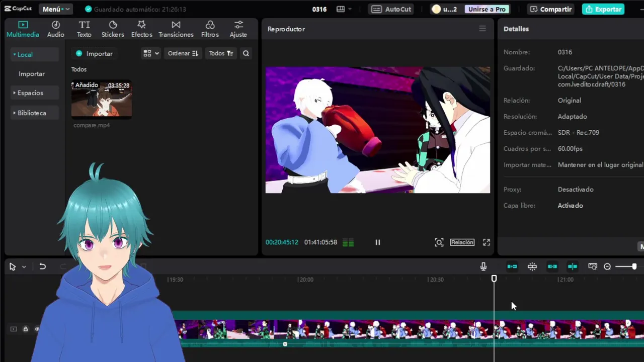Click the timeline playhead marker
The height and width of the screenshot is (362, 644).
pyautogui.click(x=494, y=279)
